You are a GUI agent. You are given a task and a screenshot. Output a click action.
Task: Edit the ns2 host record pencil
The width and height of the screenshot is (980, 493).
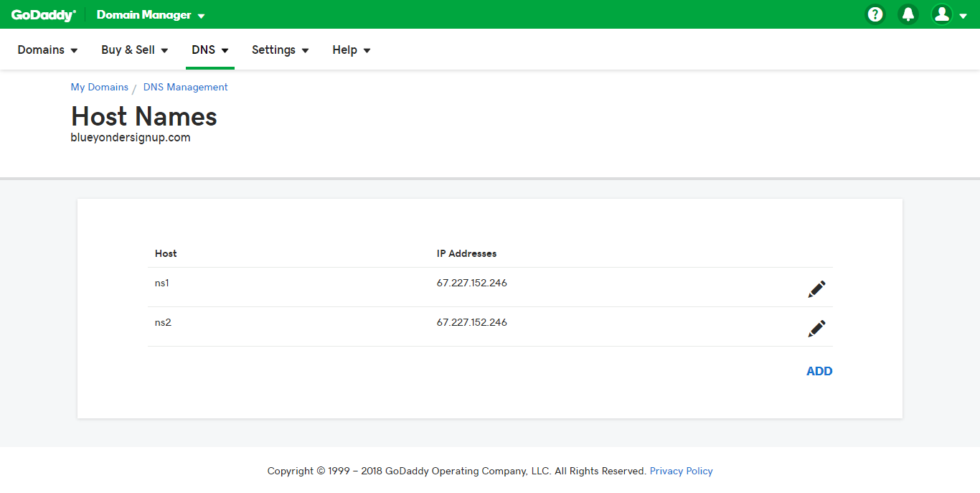point(816,328)
